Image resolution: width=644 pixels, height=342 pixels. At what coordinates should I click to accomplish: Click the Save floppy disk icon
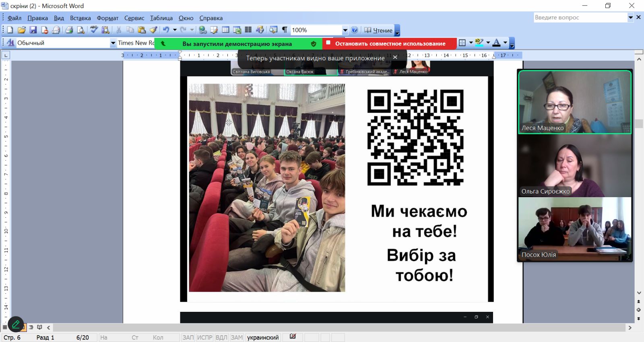click(33, 30)
